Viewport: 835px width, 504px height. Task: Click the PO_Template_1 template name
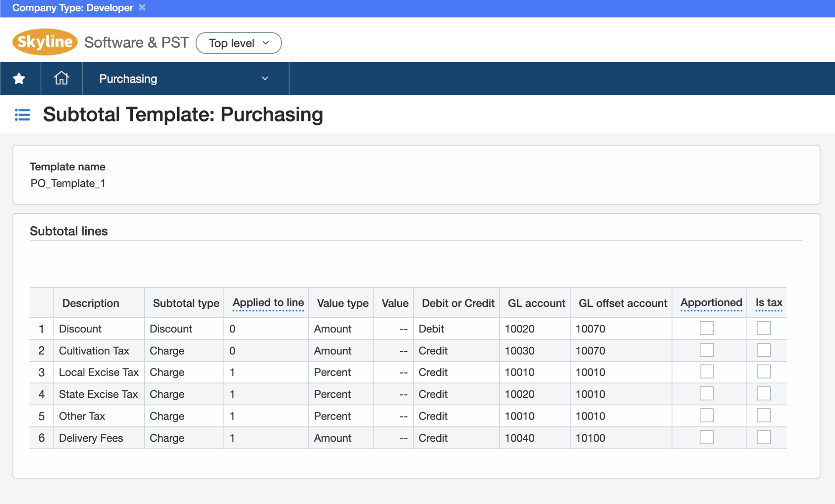click(x=68, y=183)
